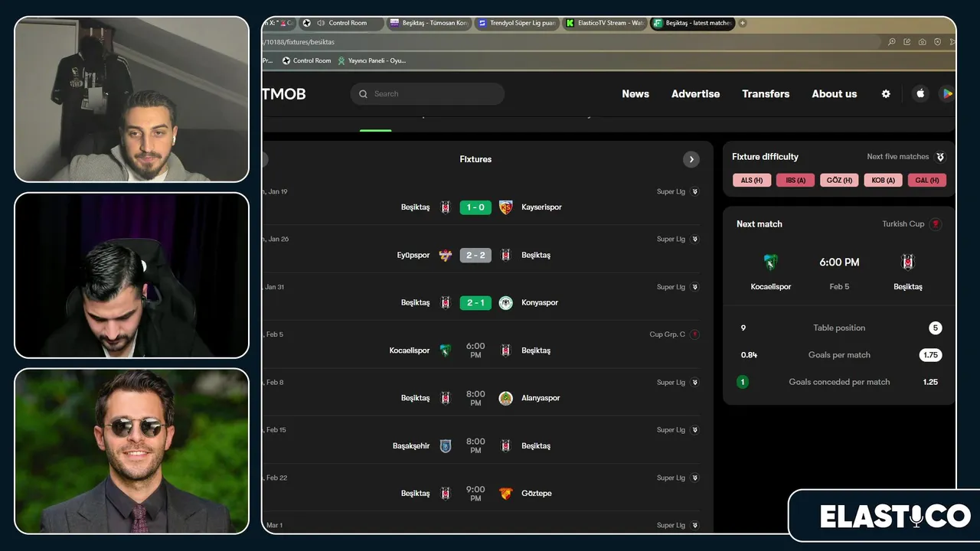The image size is (980, 551).
Task: Click the top webcam feed thumbnail
Action: point(132,99)
